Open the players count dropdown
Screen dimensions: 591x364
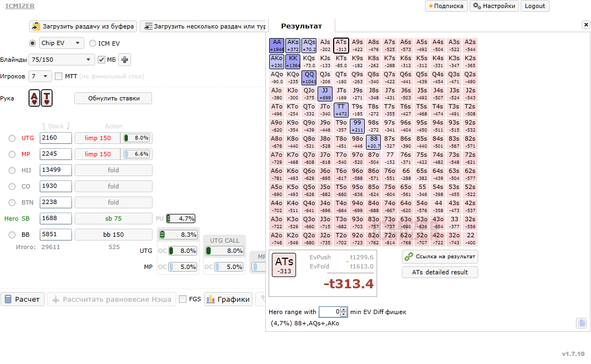click(x=41, y=76)
